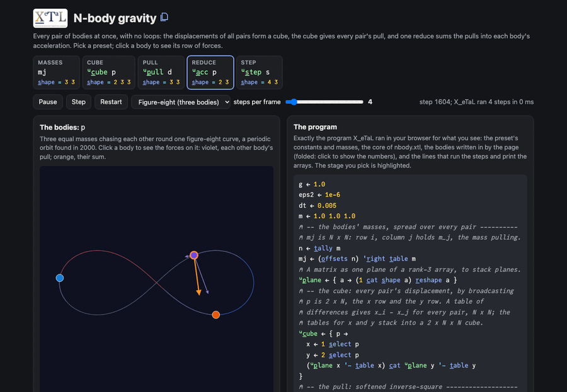Open the Figure-eight preset dropdown
This screenshot has width=567, height=392.
181,102
